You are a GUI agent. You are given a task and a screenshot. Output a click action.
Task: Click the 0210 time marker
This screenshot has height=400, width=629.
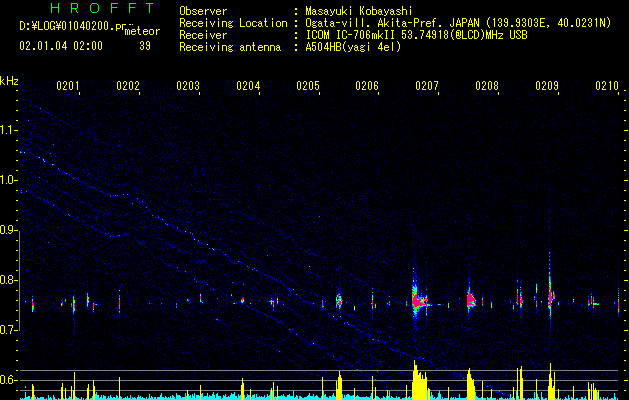(x=607, y=85)
